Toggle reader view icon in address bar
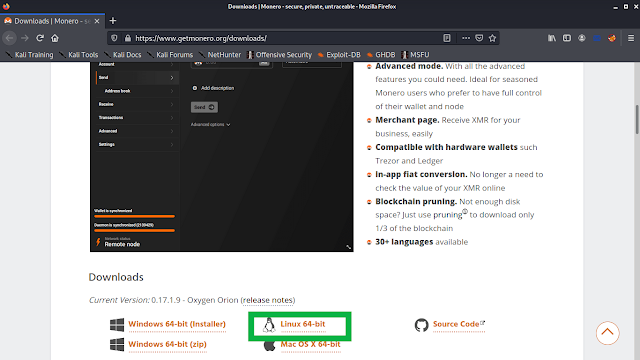Screen dimensions: 640x360 point(447,38)
